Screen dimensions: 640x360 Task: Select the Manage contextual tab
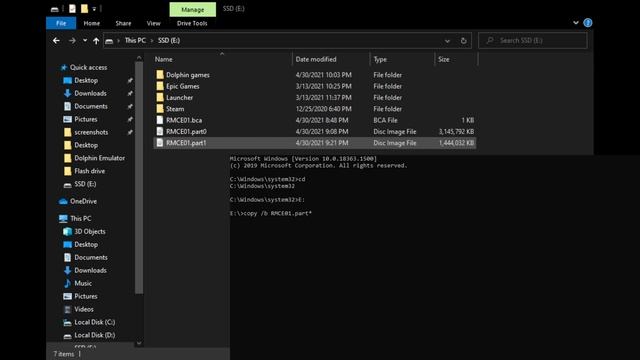tap(193, 9)
